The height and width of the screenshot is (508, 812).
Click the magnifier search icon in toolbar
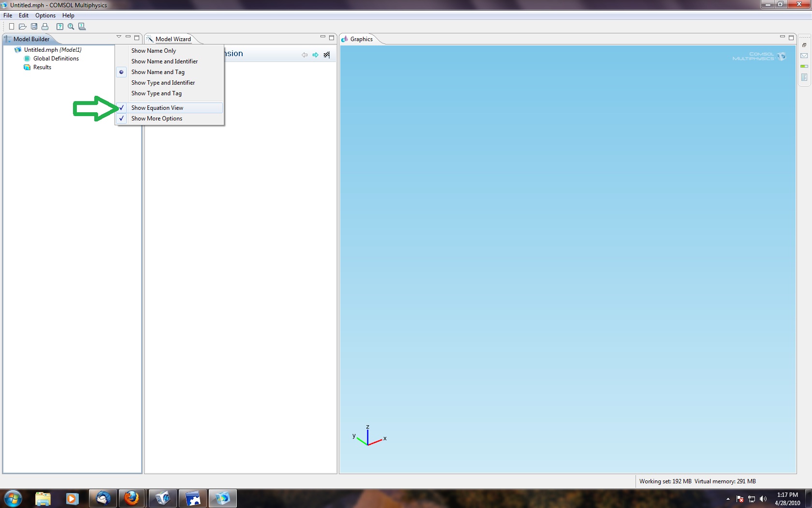[71, 27]
